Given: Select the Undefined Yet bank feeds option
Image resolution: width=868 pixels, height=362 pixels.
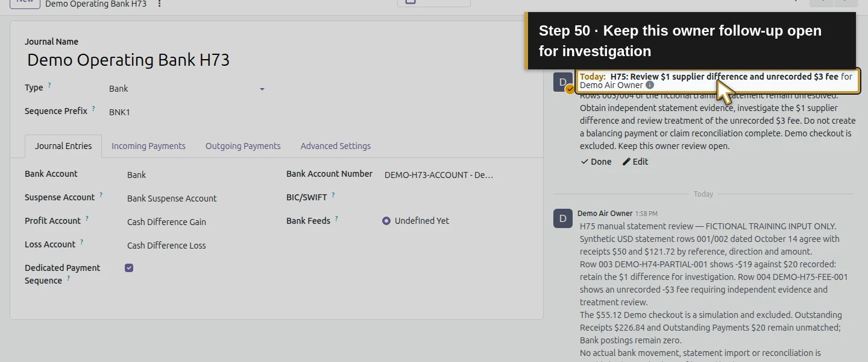Looking at the screenshot, I should click(386, 221).
